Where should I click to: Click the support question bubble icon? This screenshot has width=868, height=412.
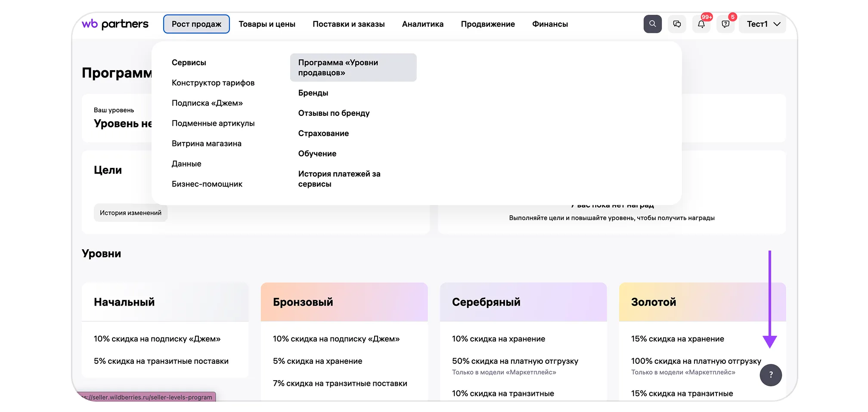tap(725, 24)
